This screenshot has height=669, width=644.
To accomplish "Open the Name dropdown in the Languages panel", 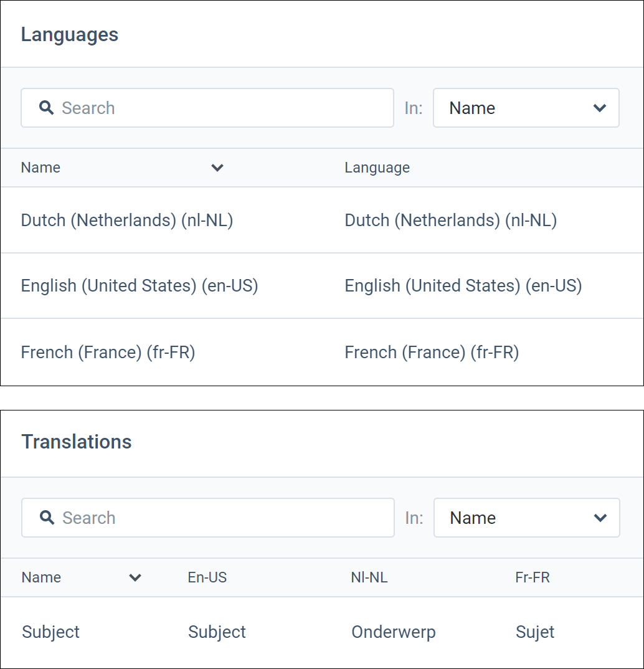I will (526, 108).
